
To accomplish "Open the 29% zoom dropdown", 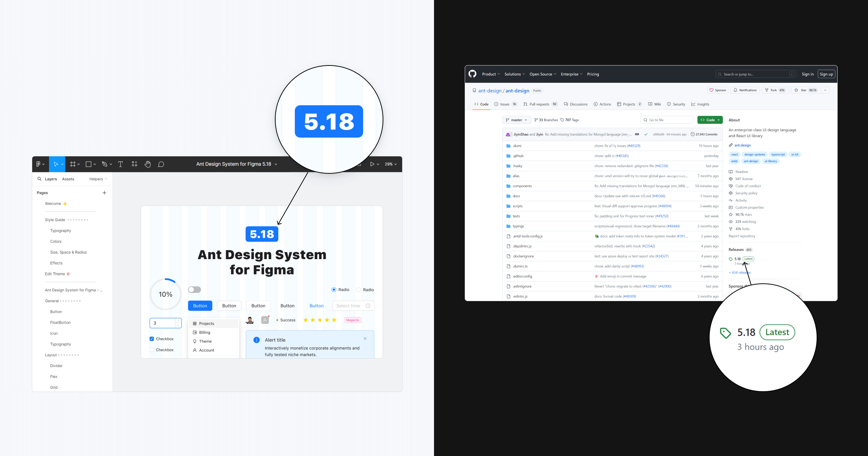I will [391, 164].
